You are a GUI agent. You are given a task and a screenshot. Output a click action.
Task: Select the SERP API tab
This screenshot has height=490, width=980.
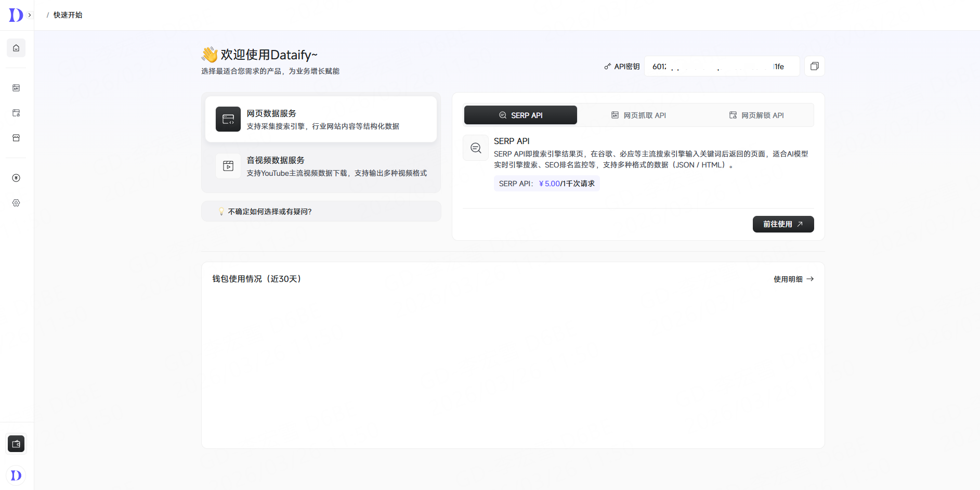click(x=520, y=115)
